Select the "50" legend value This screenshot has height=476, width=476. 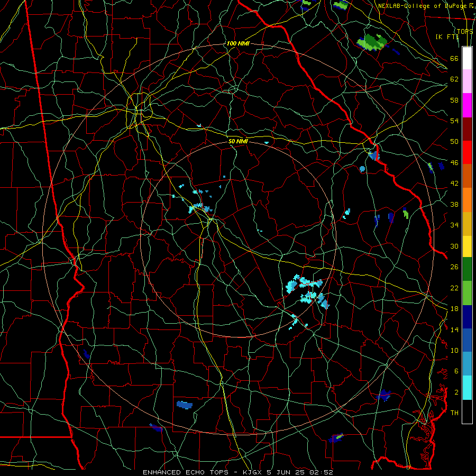(454, 141)
